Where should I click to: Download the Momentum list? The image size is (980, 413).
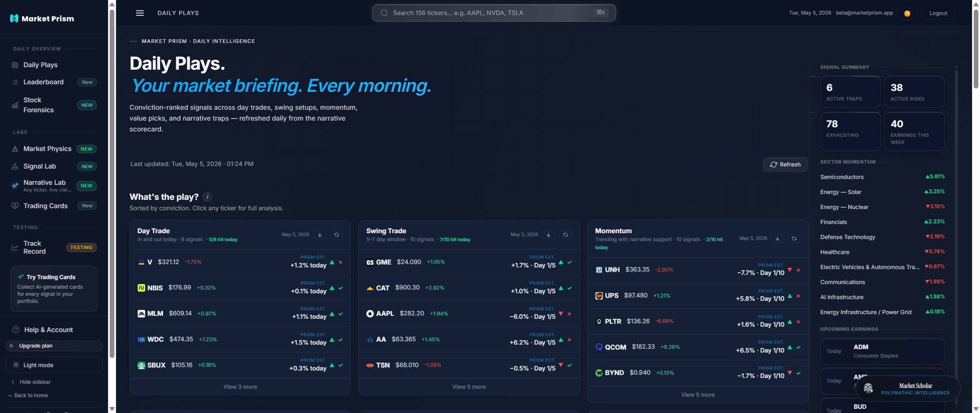pyautogui.click(x=777, y=239)
